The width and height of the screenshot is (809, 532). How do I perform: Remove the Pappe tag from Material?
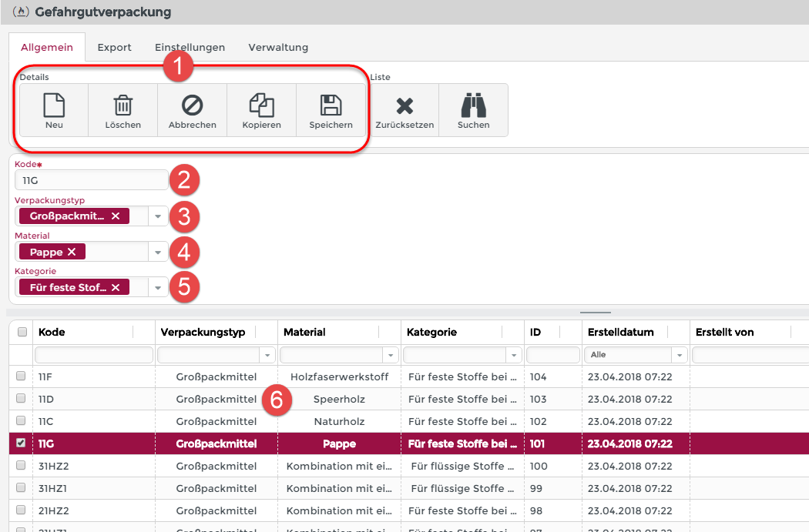[72, 252]
